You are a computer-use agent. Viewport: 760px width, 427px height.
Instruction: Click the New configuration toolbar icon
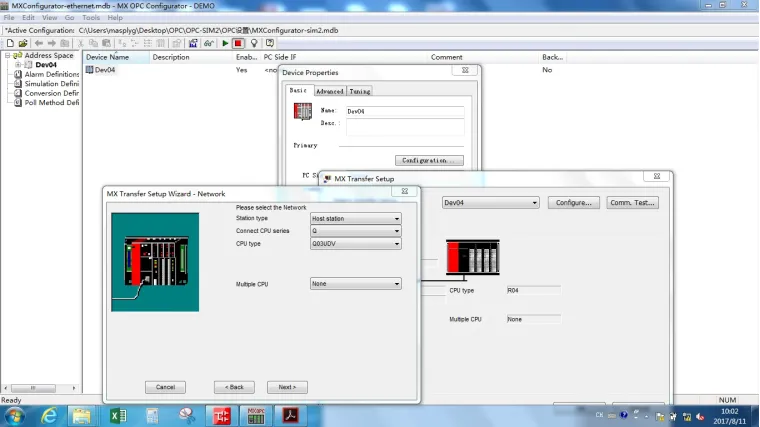[10, 43]
